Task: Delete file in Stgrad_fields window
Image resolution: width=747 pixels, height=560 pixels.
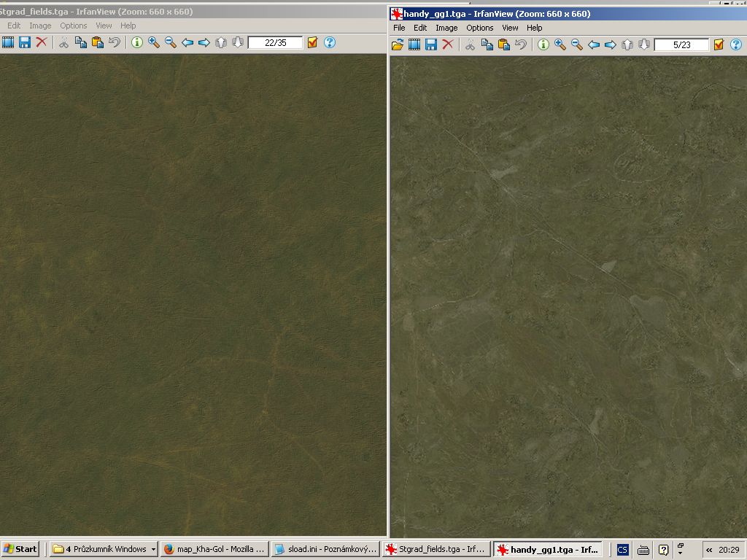Action: 42,42
